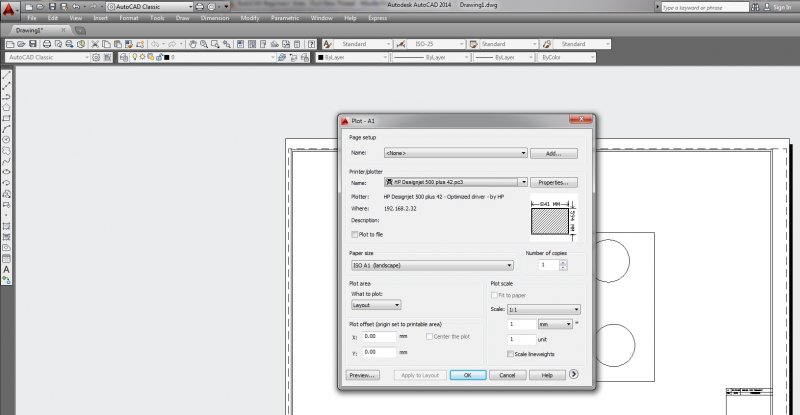Click the Save icon in Standard toolbar
The width and height of the screenshot is (800, 415).
tap(33, 44)
